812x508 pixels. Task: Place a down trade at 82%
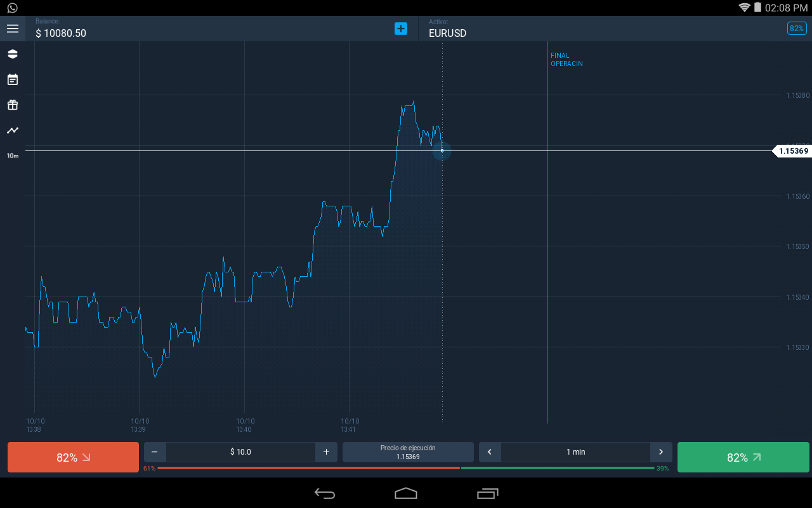coord(73,457)
